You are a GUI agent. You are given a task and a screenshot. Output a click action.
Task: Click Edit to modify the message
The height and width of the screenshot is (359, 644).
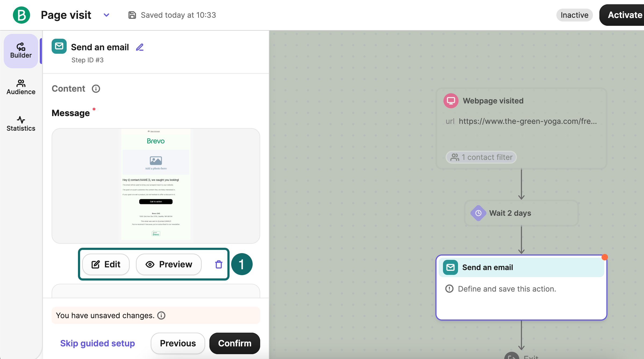point(106,264)
